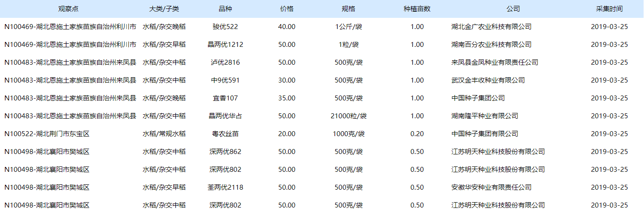Image resolution: width=644 pixels, height=216 pixels.
Task: Click 襄阳市樊城区 observation point in 深两优862 row
Action: 47,152
